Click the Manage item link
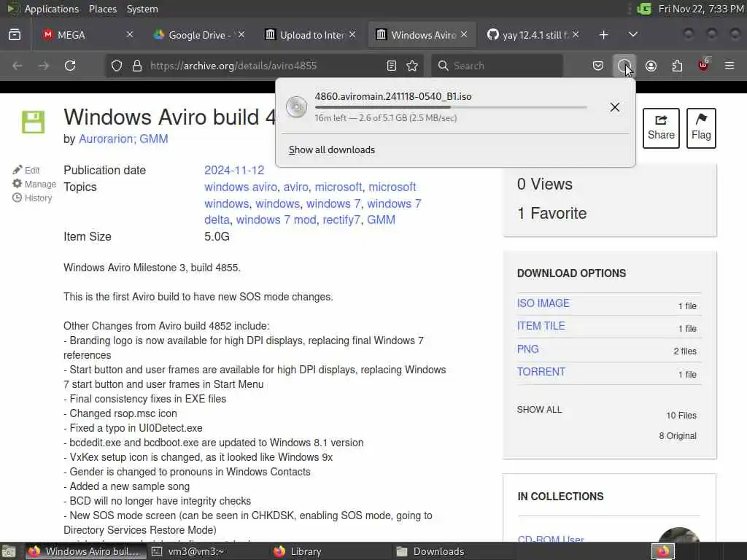This screenshot has width=747, height=560. tap(34, 184)
